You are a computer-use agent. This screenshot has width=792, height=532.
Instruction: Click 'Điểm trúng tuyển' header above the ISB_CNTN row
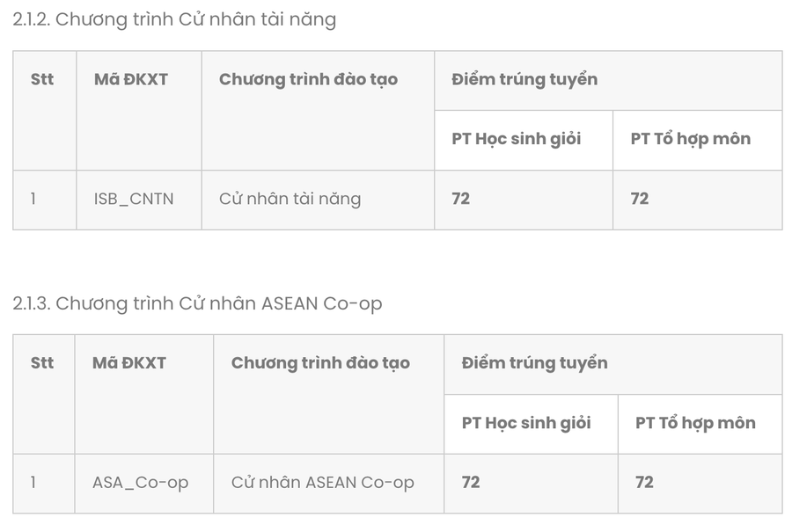coord(524,79)
